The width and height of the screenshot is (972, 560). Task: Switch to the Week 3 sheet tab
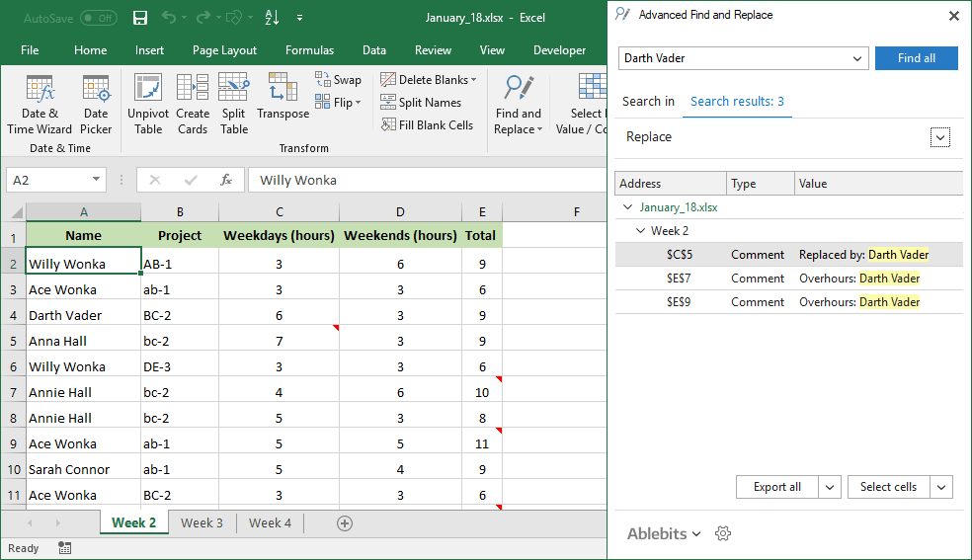(202, 522)
